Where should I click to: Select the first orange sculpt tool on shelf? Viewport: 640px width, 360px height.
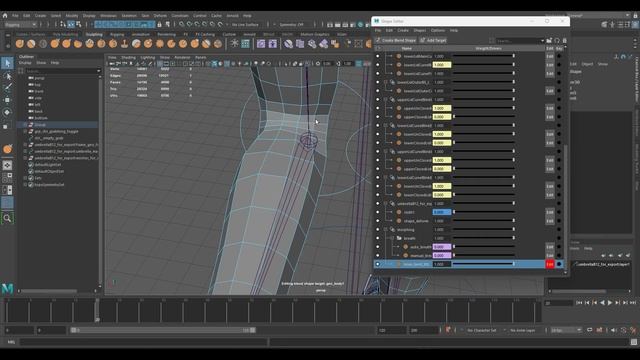click(20, 44)
